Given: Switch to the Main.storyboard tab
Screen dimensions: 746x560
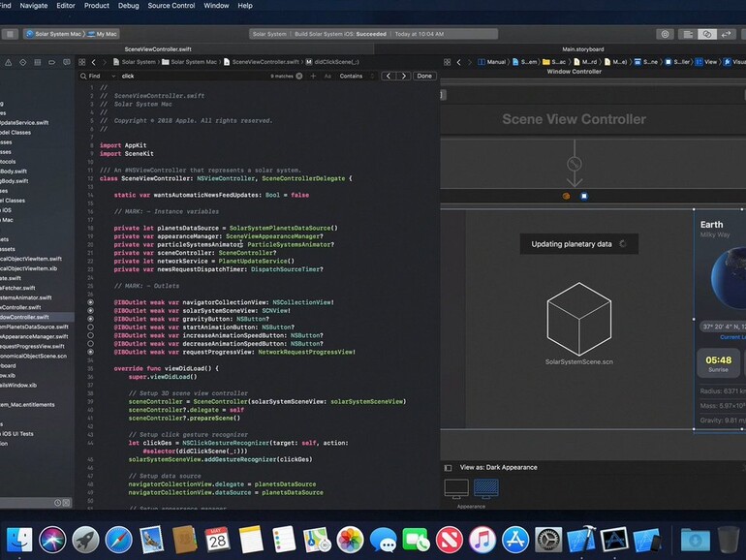Looking at the screenshot, I should pos(583,49).
